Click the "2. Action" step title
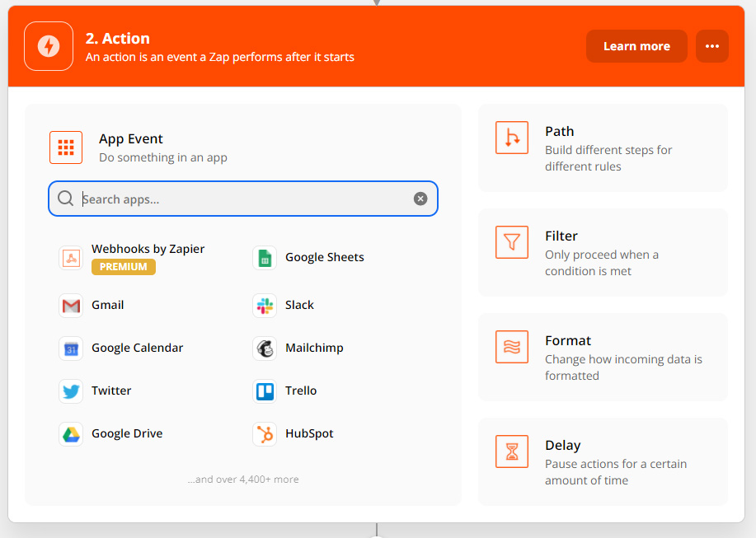 pos(118,39)
